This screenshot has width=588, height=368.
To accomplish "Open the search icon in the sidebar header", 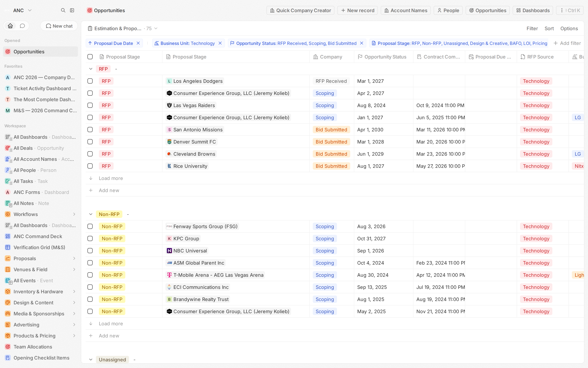I will [x=63, y=10].
